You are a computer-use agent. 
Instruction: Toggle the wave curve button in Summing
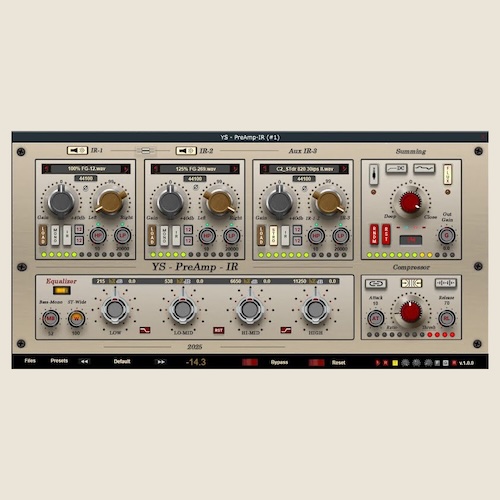click(424, 168)
